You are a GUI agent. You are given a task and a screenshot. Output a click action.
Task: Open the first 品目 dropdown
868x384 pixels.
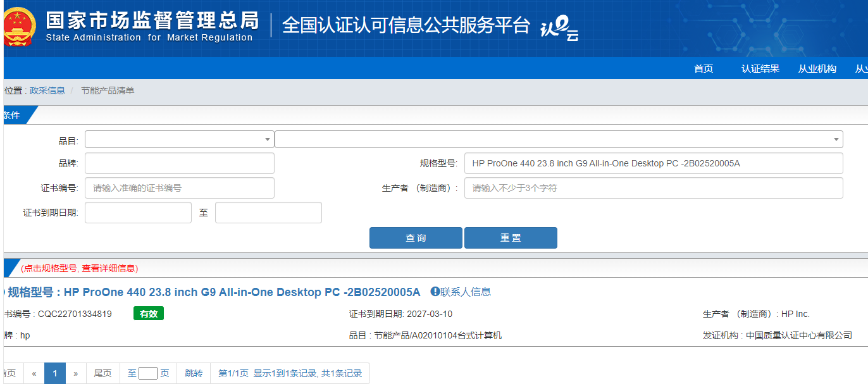click(x=180, y=139)
